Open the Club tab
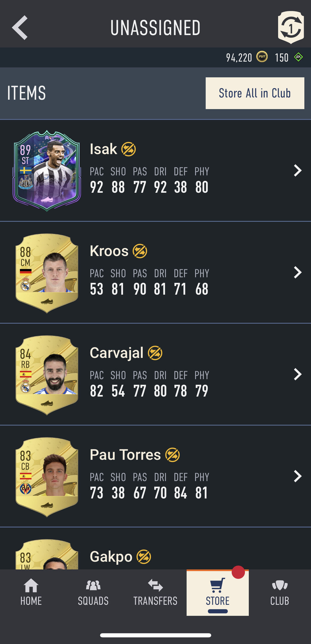This screenshot has width=311, height=644. pyautogui.click(x=280, y=592)
